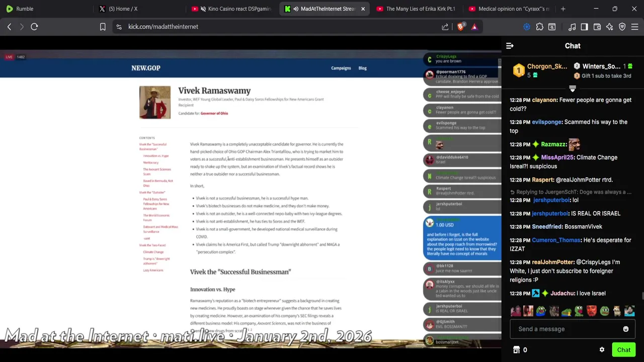Click the blue circular extension icon
Viewport: 644px width, 362px height.
coord(527,27)
